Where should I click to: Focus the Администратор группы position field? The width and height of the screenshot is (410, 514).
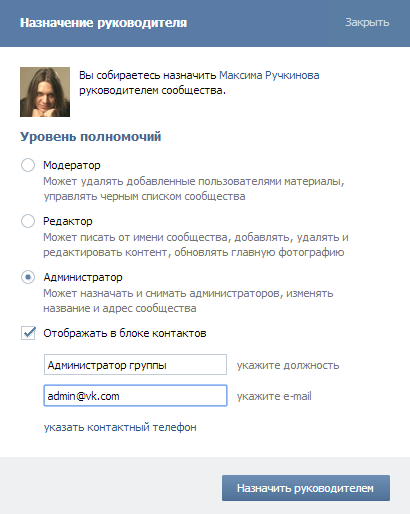[135, 365]
